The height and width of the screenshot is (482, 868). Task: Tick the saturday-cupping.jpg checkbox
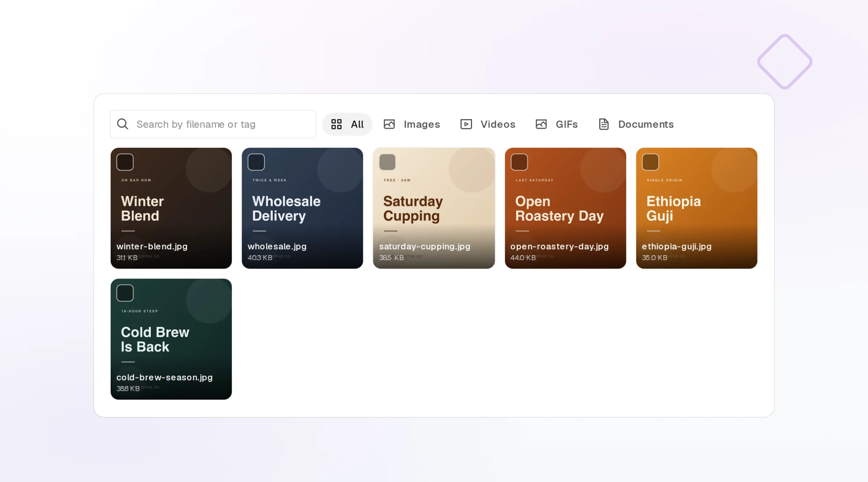click(387, 162)
